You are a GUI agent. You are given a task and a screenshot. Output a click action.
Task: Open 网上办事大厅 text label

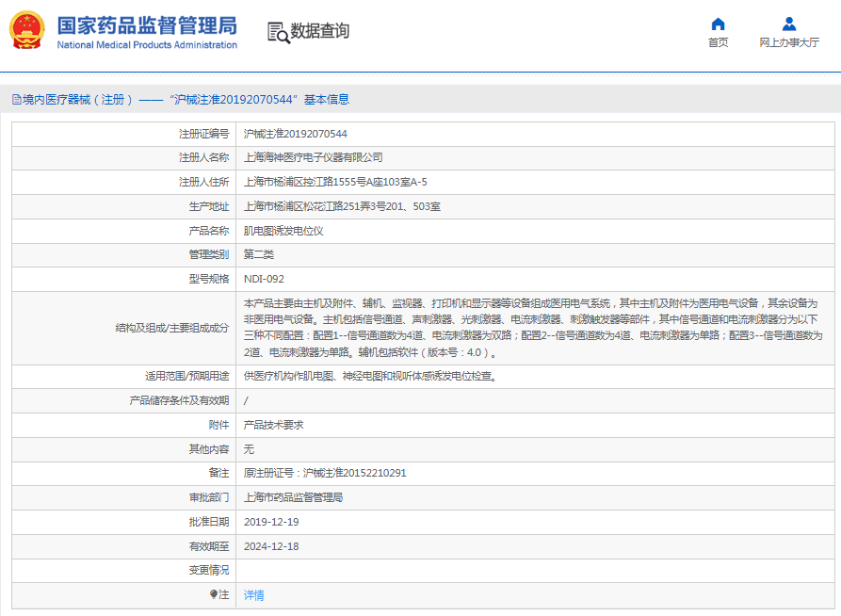(x=789, y=42)
